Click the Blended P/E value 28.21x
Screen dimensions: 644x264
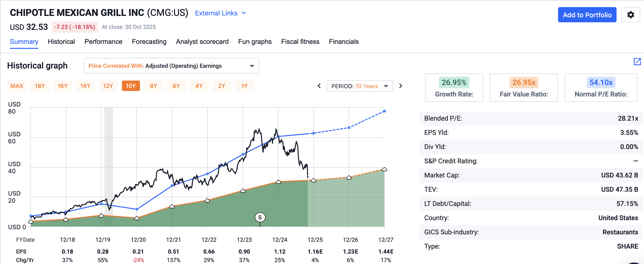pos(628,118)
